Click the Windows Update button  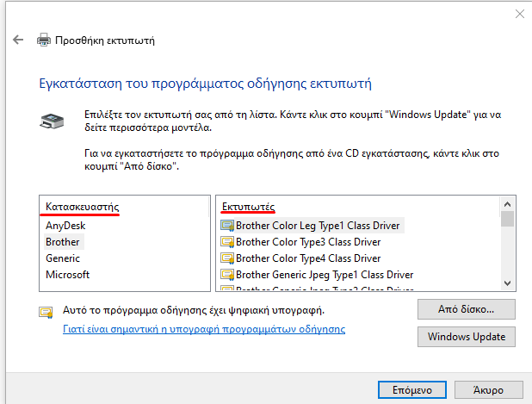[x=467, y=337]
